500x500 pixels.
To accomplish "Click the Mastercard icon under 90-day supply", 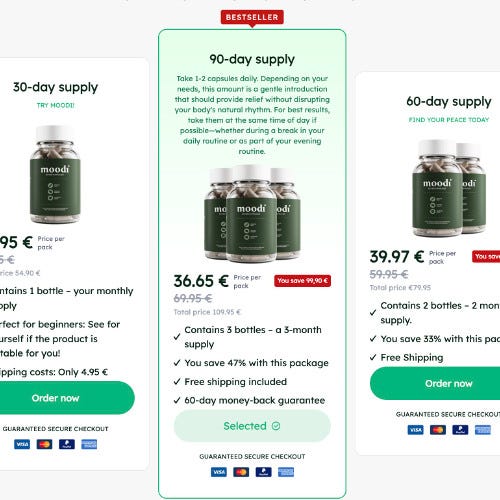I will tap(241, 472).
